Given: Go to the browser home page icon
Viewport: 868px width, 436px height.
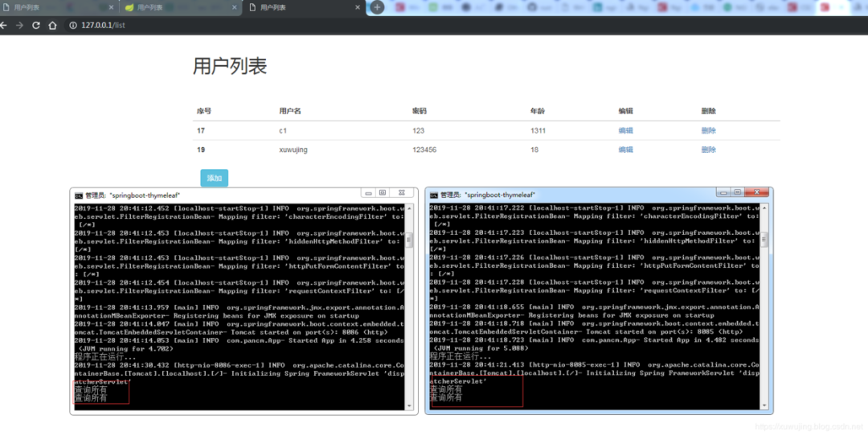Looking at the screenshot, I should click(52, 26).
